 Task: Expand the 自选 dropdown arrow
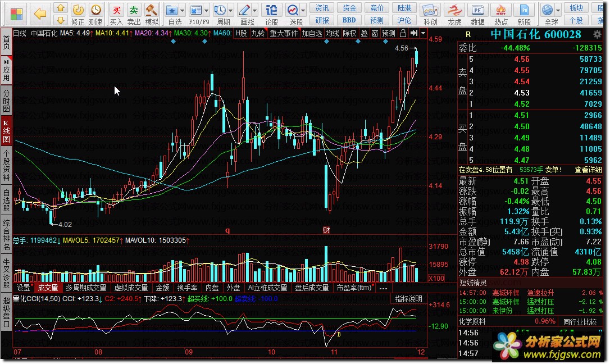point(181,11)
